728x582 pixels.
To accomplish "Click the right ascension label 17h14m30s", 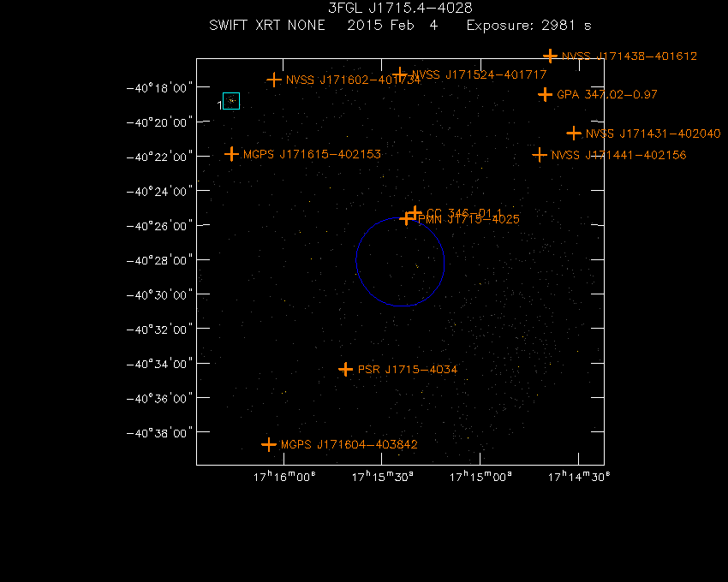I will (x=579, y=477).
